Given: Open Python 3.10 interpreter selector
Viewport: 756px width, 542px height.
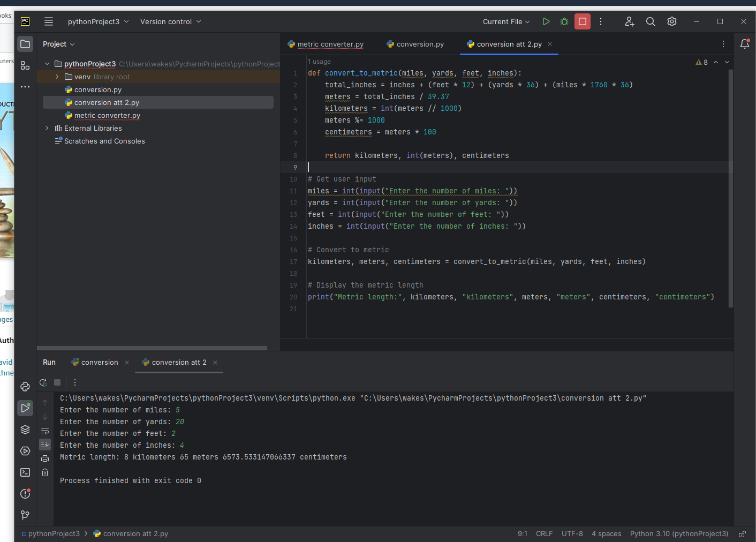Looking at the screenshot, I should point(679,534).
